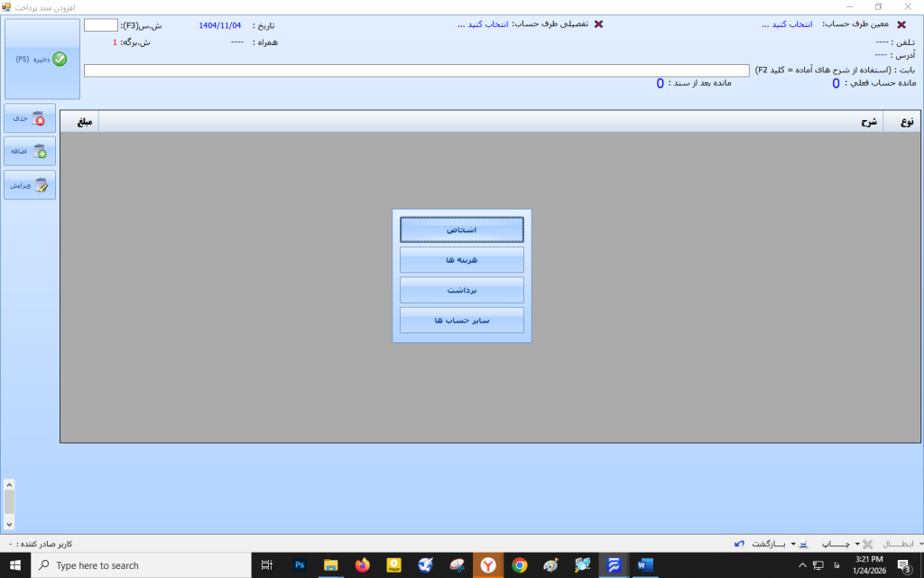The height and width of the screenshot is (578, 924).
Task: Open Photoshop from the taskbar
Action: click(x=300, y=565)
